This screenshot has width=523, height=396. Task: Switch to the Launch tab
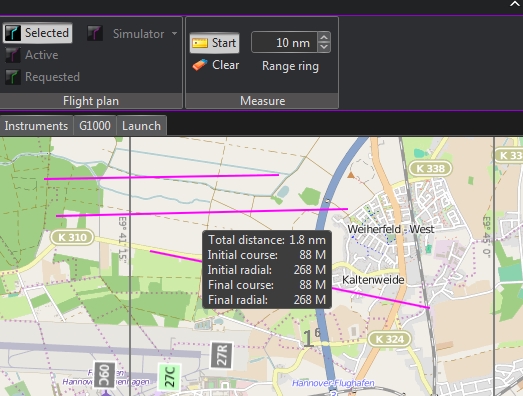141,126
